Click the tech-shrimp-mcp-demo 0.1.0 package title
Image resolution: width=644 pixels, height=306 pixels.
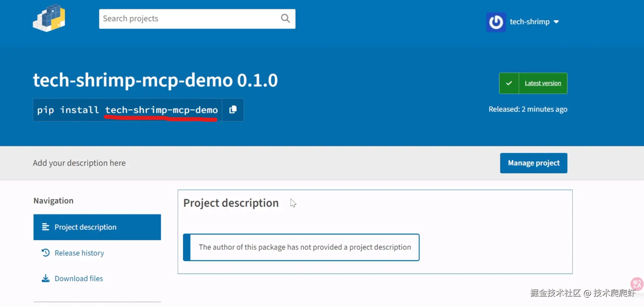pos(155,80)
